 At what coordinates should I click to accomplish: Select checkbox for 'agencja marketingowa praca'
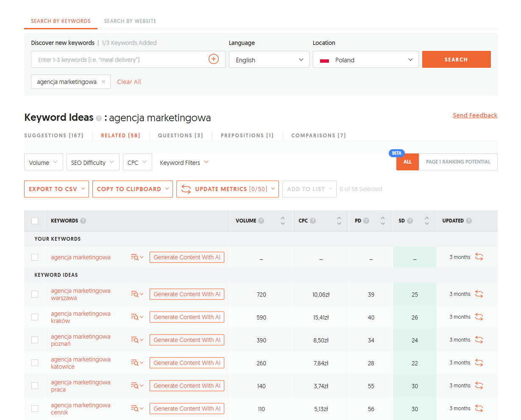[35, 386]
